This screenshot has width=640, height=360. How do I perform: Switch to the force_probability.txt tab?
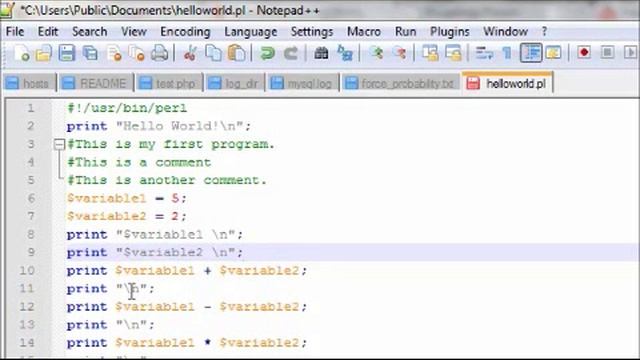coord(401,84)
